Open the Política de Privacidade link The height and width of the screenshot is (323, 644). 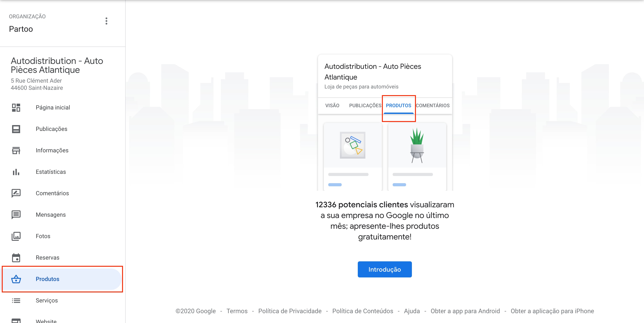290,311
